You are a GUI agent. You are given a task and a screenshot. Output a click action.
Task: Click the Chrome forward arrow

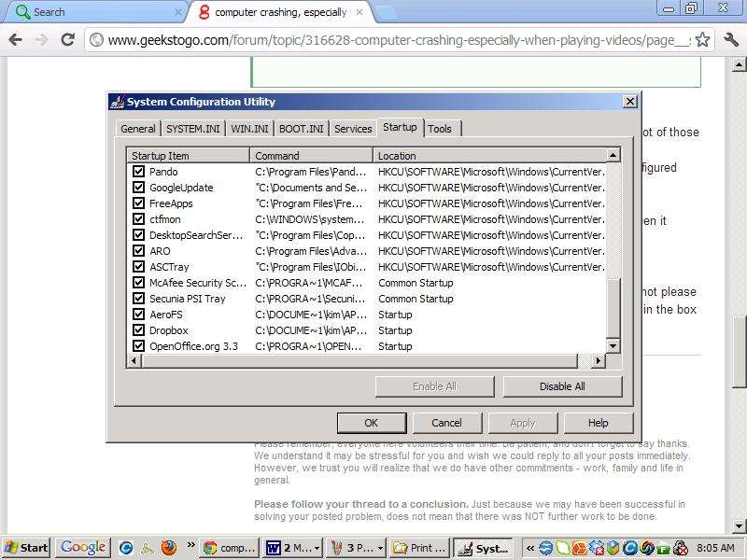pyautogui.click(x=41, y=39)
